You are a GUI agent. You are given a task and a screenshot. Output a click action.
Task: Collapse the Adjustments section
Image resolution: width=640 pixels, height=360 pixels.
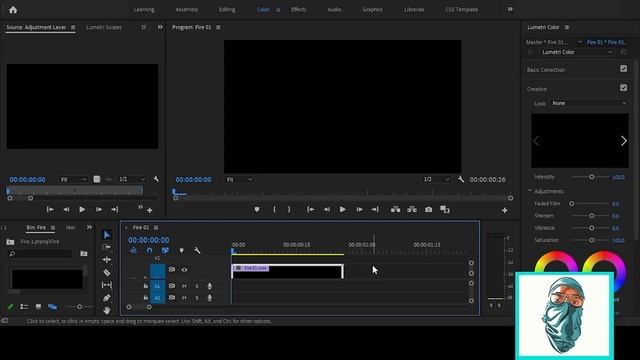[x=530, y=191]
